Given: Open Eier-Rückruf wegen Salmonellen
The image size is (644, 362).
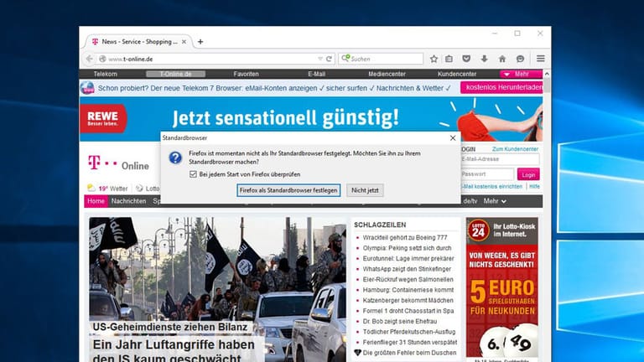Looking at the screenshot, I should coord(408,280).
